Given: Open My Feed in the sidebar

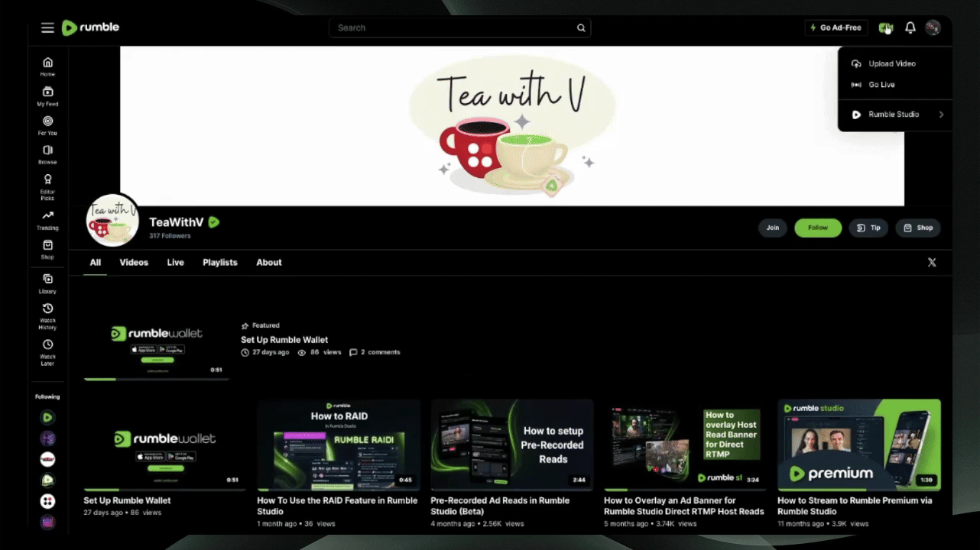Looking at the screenshot, I should click(x=47, y=96).
